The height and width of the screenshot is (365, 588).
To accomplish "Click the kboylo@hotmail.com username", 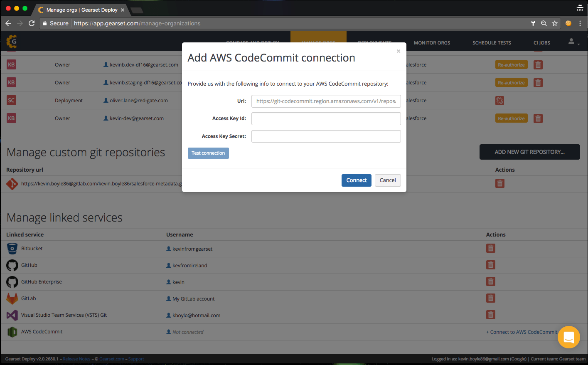I will pyautogui.click(x=197, y=316).
